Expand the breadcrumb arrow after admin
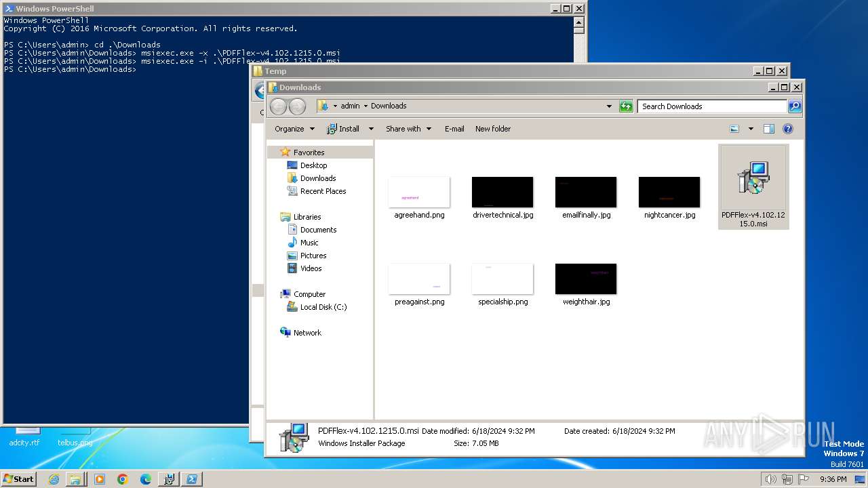This screenshot has width=868, height=488. pyautogui.click(x=366, y=106)
